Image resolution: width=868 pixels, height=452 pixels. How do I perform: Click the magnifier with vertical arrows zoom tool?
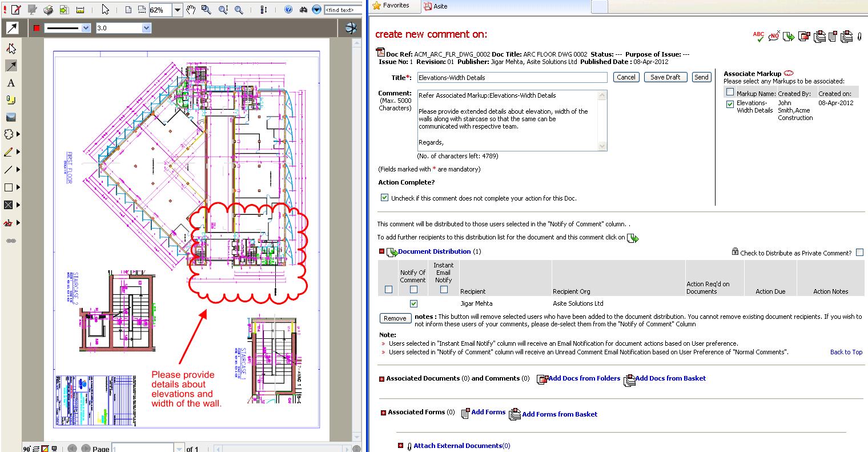[x=223, y=10]
